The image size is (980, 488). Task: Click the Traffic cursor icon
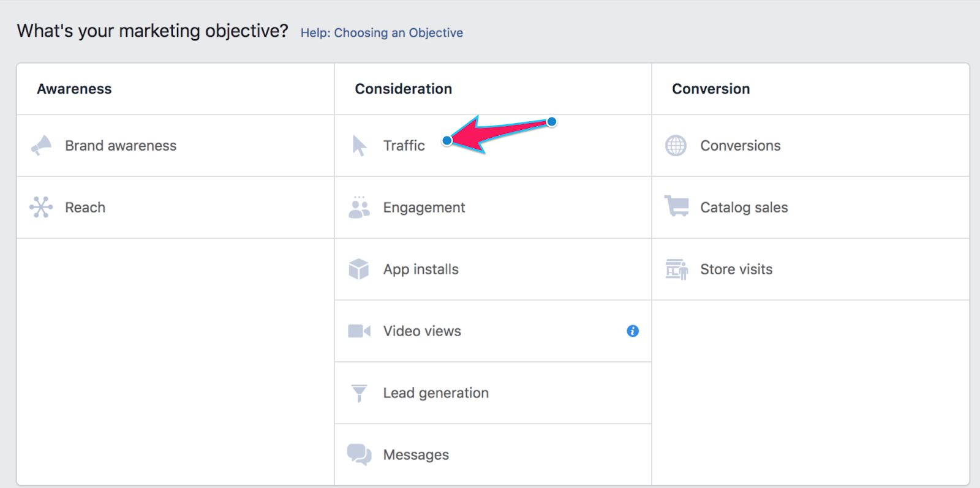point(360,146)
